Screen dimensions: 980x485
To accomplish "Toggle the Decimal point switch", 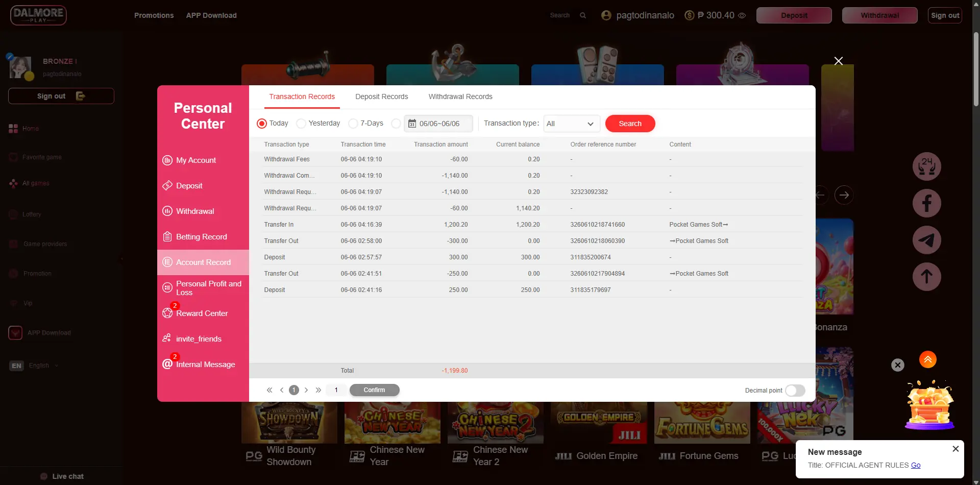I will (x=795, y=391).
